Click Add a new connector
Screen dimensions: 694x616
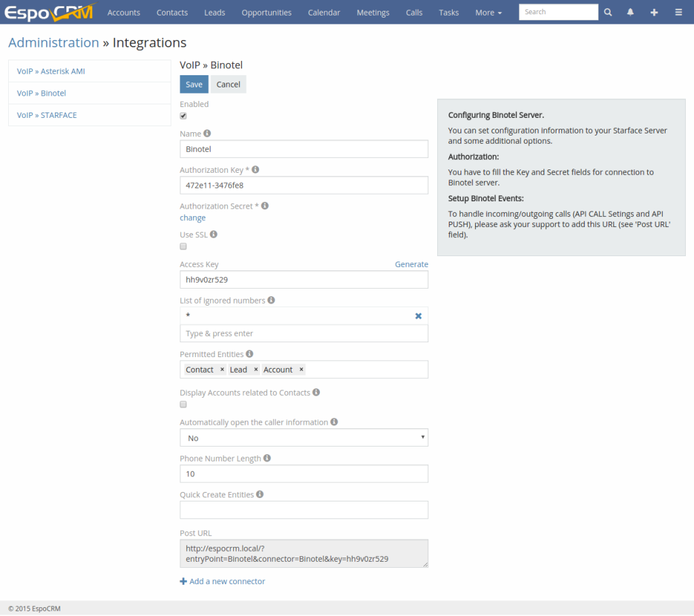[222, 581]
